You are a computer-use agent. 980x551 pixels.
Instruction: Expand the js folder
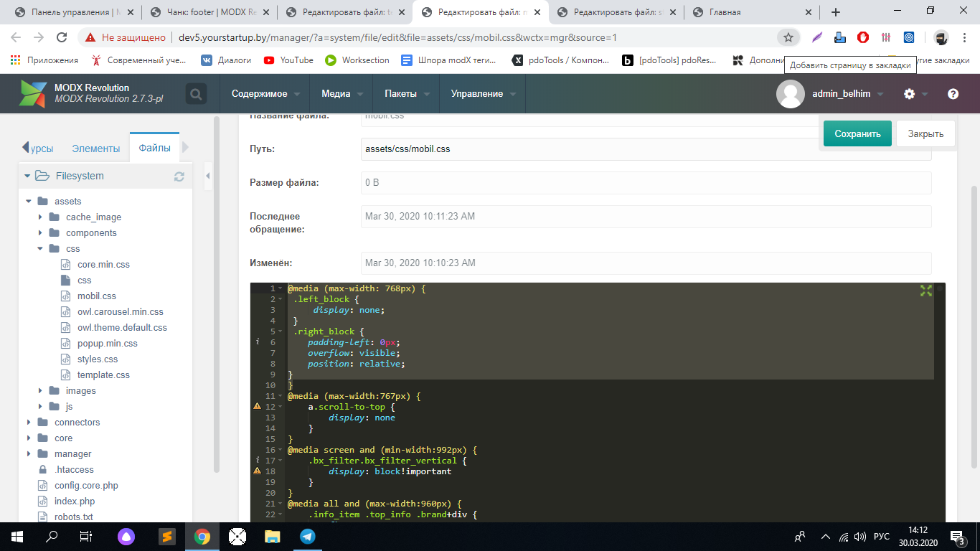click(40, 407)
